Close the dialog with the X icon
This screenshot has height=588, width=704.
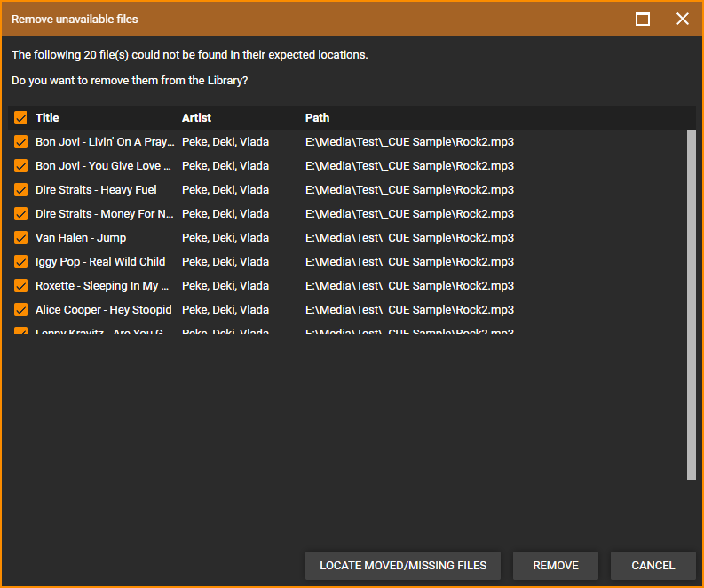(682, 19)
